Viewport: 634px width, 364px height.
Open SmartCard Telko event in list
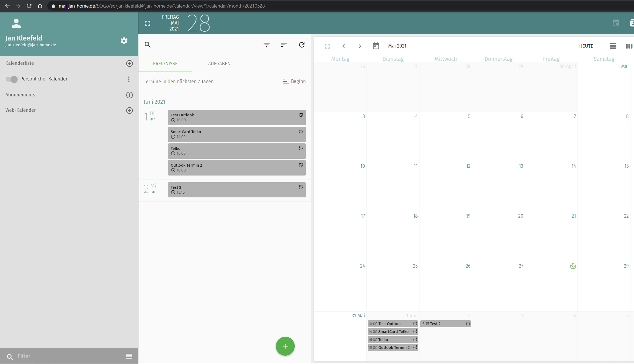237,134
